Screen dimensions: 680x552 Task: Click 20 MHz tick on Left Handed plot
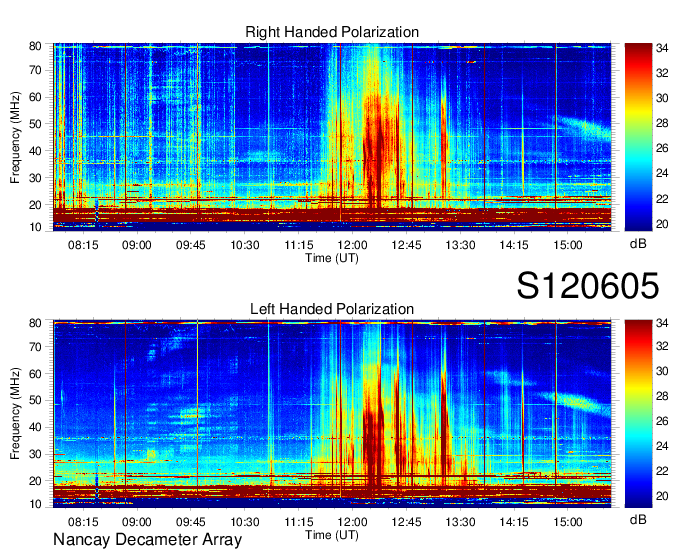(35, 481)
